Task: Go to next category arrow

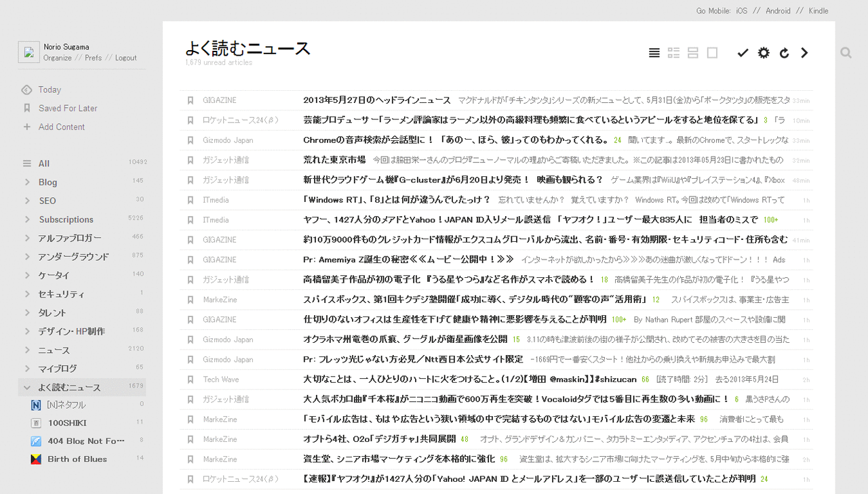Action: pos(804,53)
